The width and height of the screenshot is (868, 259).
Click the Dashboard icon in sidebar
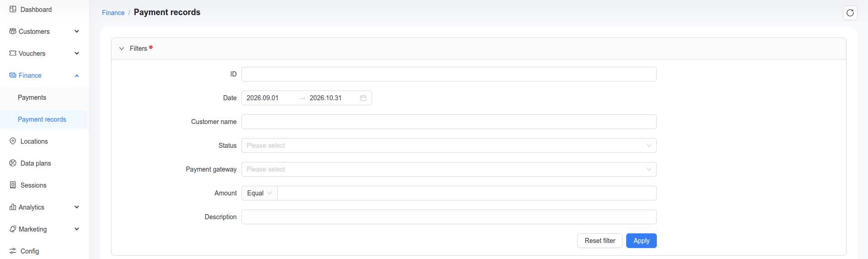tap(13, 9)
